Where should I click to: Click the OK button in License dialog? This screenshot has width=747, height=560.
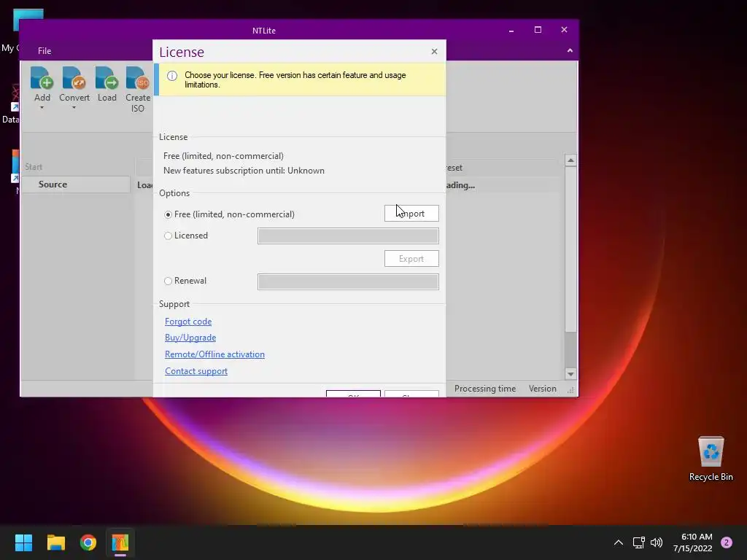tap(353, 394)
